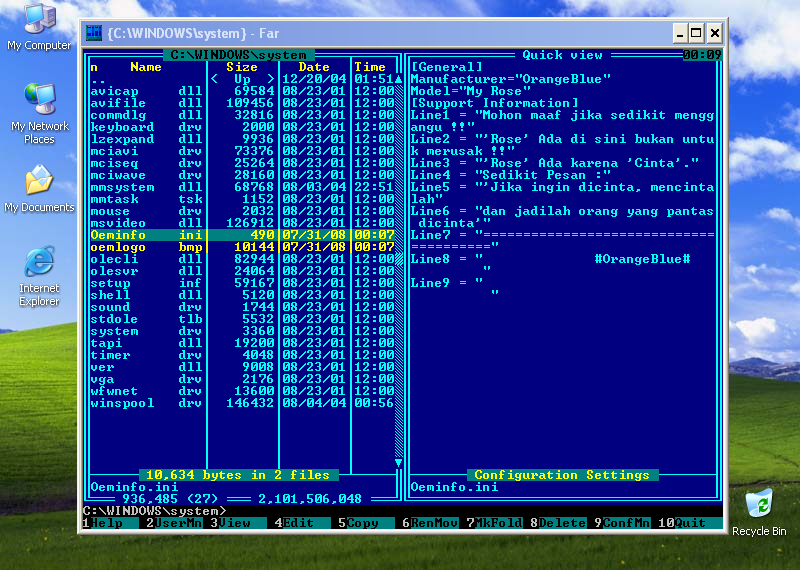Screen dimensions: 800x570
Task: Click the 7 MkFold function key
Action: click(x=494, y=523)
